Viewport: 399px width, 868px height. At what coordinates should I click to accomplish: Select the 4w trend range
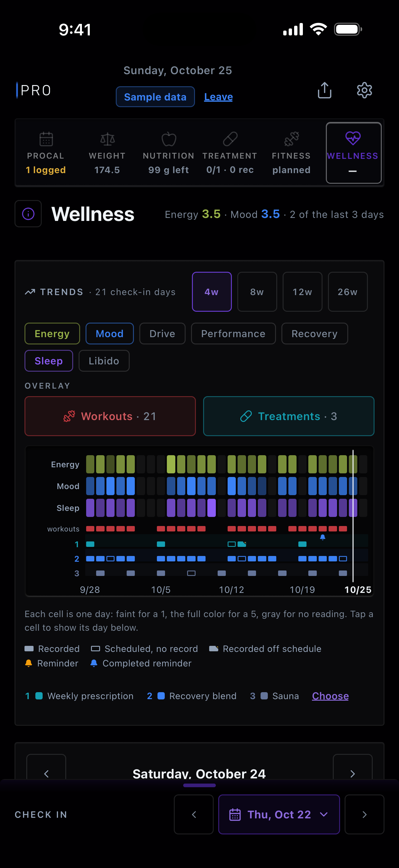[212, 292]
